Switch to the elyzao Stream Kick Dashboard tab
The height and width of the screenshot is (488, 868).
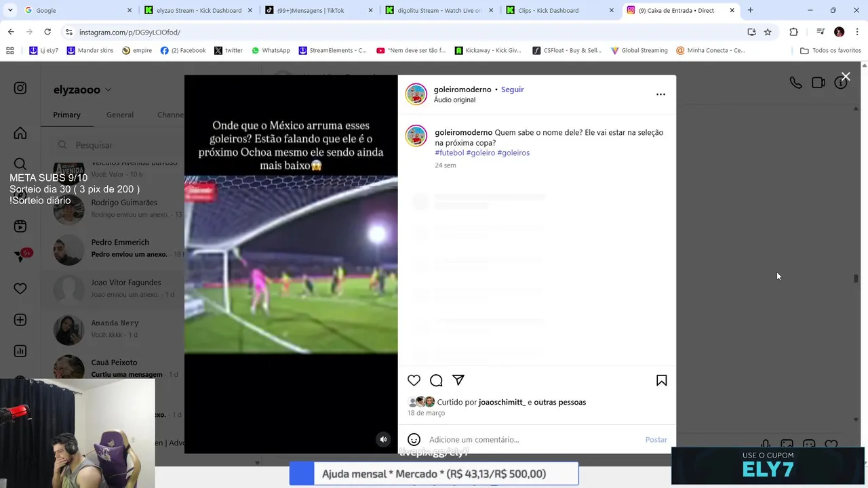(197, 10)
